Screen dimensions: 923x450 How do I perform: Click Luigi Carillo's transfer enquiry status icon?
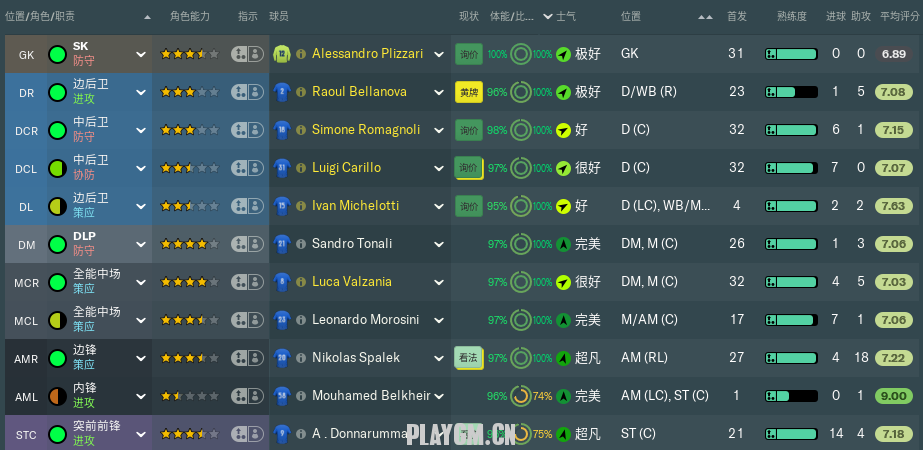(x=468, y=168)
